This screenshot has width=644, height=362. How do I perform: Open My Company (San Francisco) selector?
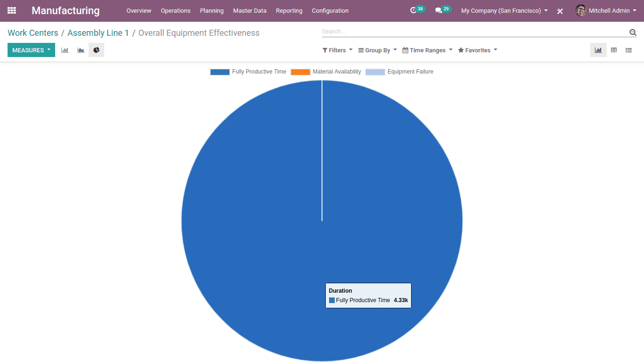tap(504, 10)
